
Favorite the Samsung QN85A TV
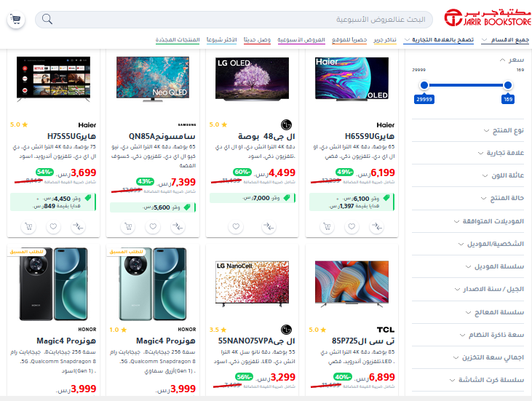(153, 226)
